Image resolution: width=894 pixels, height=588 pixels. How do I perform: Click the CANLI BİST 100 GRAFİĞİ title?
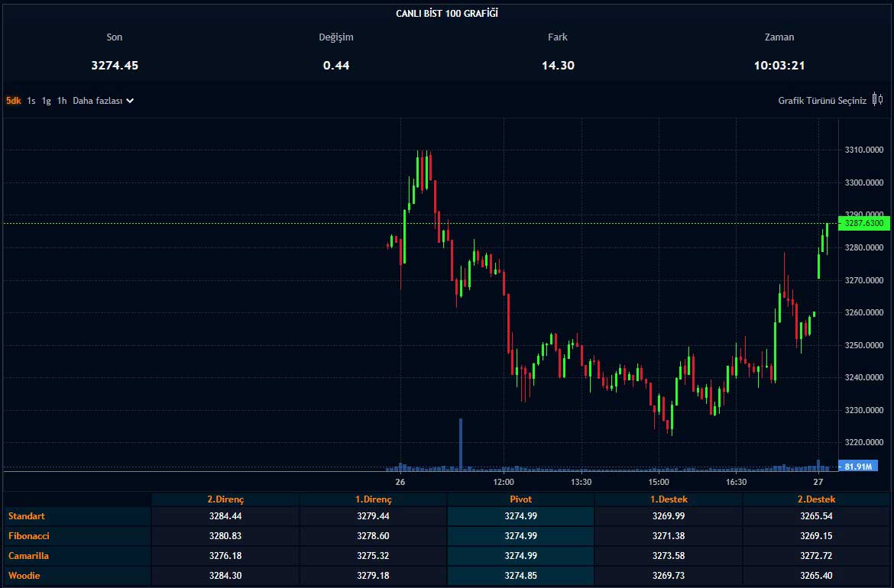point(447,13)
